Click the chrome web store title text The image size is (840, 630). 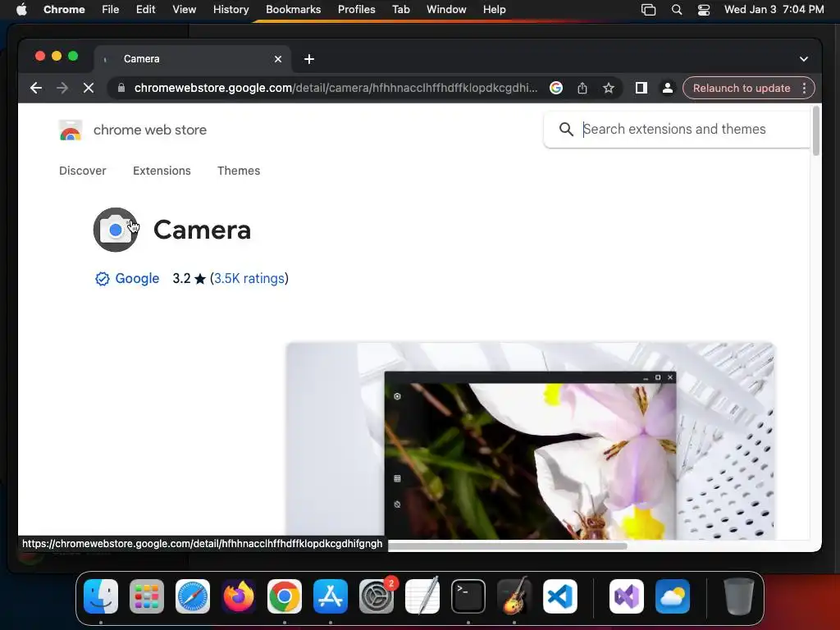point(150,130)
